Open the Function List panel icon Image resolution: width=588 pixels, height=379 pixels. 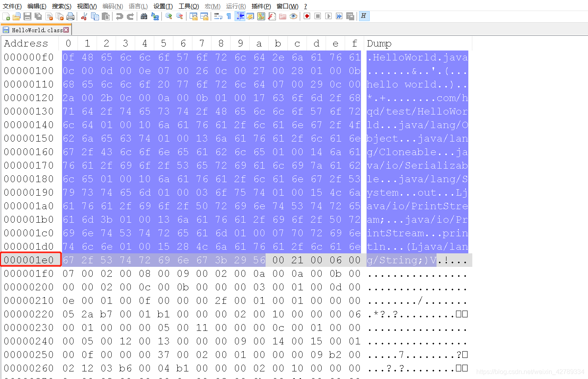point(272,16)
